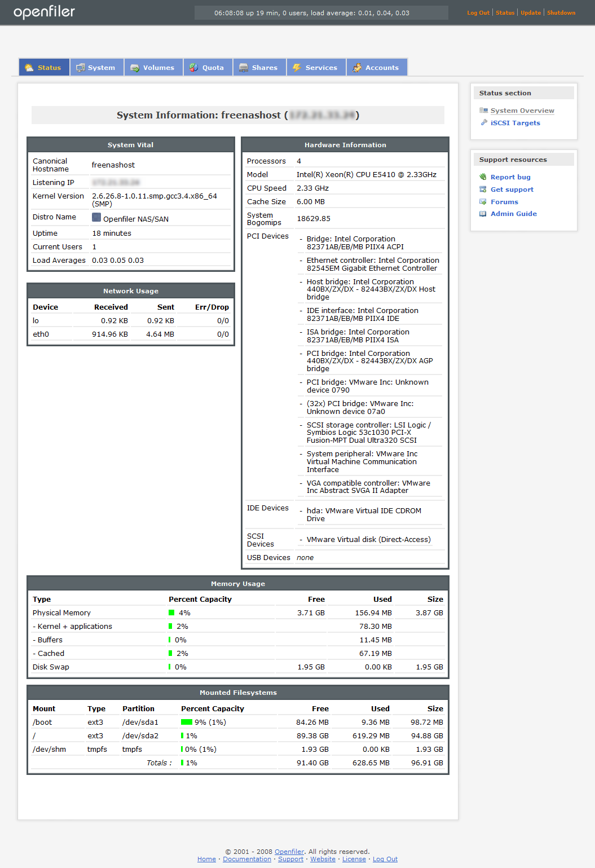Click the Shutdown link in header
595x868 pixels.
pyautogui.click(x=561, y=12)
